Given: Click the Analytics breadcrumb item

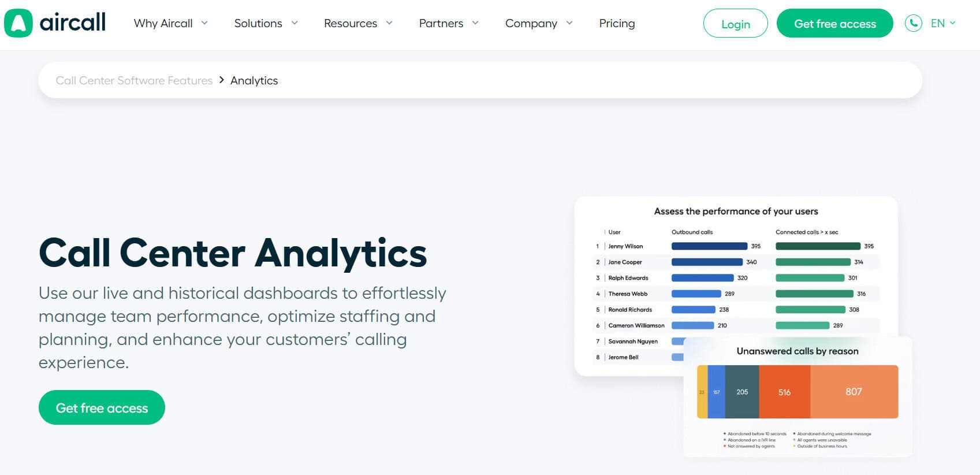Looking at the screenshot, I should (254, 80).
